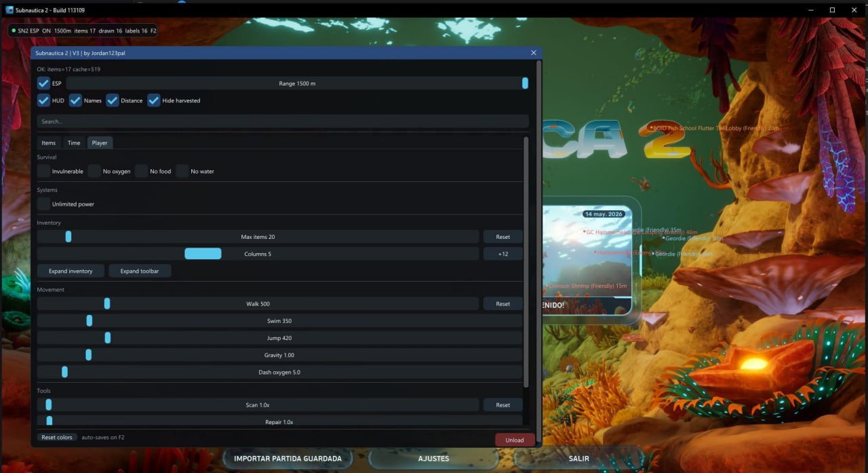Tick the No food checkbox
This screenshot has width=868, height=473.
click(141, 171)
